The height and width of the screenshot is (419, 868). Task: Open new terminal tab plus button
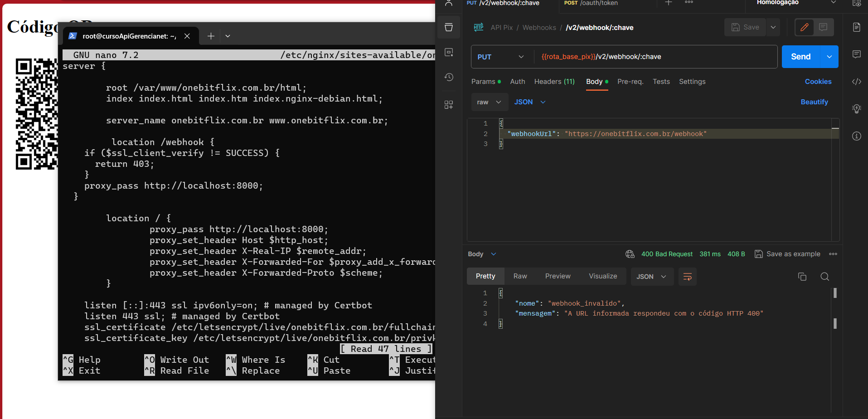pos(211,36)
